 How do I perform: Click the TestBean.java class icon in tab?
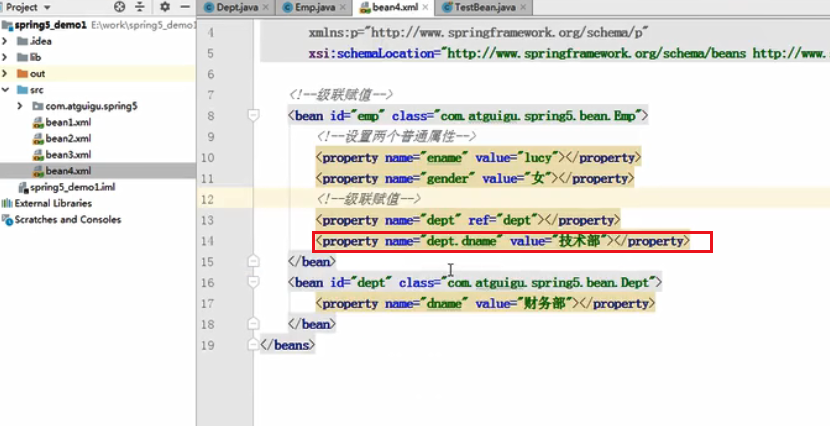(448, 7)
